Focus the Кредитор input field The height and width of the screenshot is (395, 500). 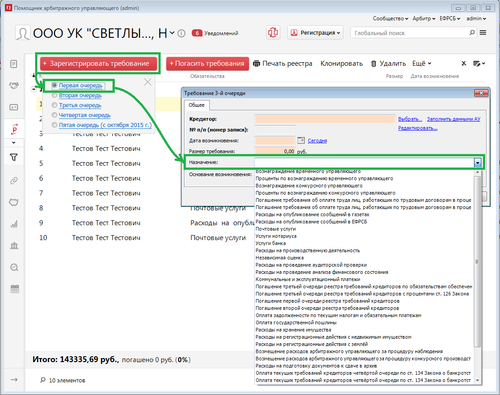pos(325,119)
